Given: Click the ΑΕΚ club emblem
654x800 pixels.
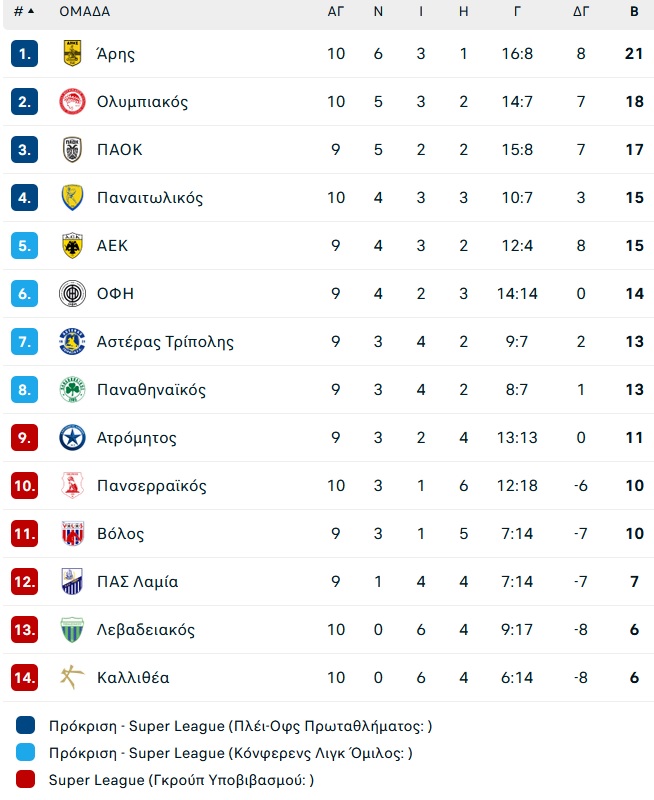Looking at the screenshot, I should [72, 245].
